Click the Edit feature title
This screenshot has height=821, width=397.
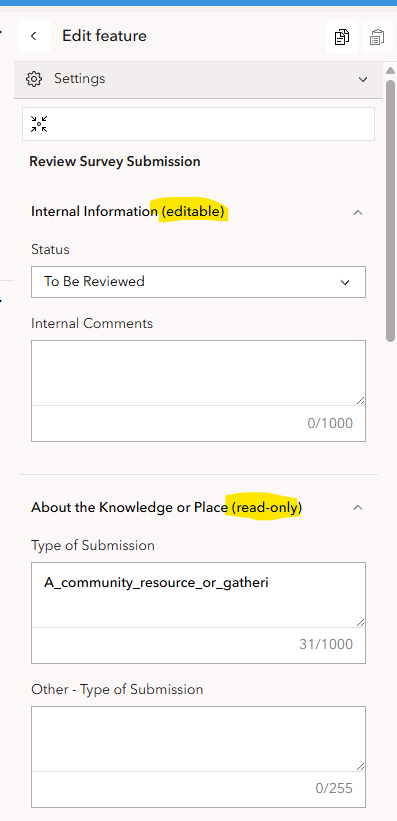[104, 36]
